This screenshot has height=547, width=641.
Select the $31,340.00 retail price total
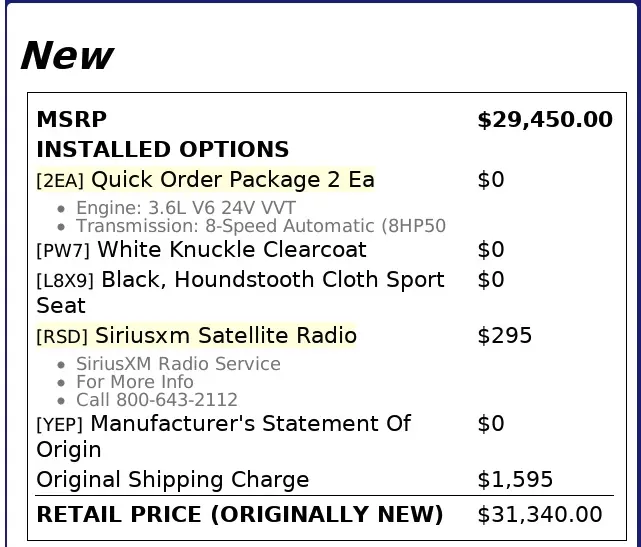click(x=540, y=515)
